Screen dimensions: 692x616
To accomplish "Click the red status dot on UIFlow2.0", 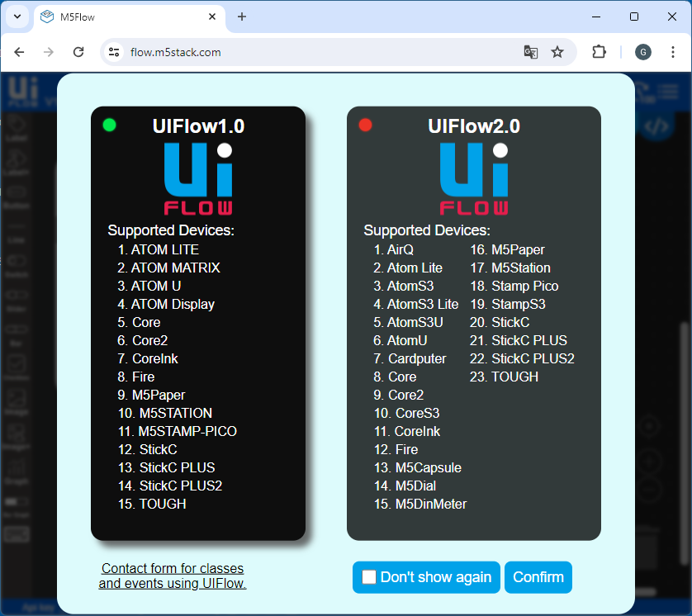I will coord(366,126).
